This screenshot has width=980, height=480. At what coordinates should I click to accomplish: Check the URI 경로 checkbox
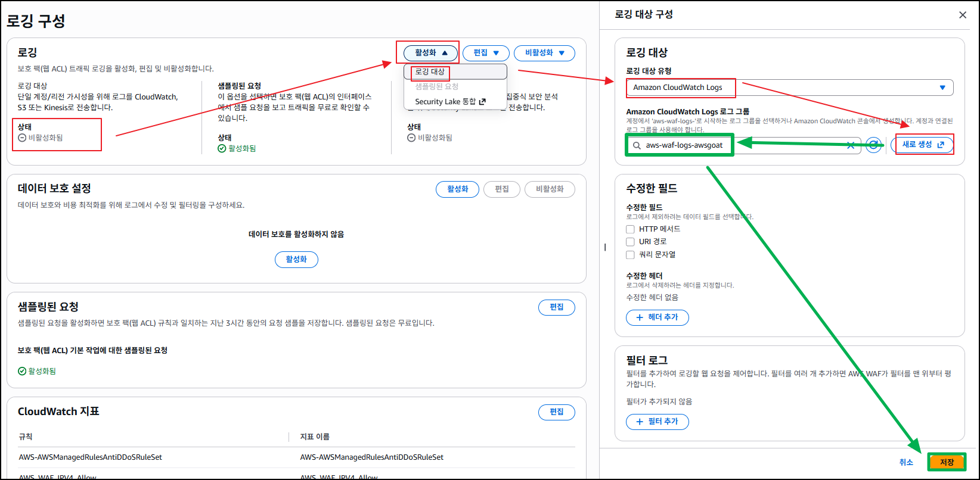(x=630, y=242)
